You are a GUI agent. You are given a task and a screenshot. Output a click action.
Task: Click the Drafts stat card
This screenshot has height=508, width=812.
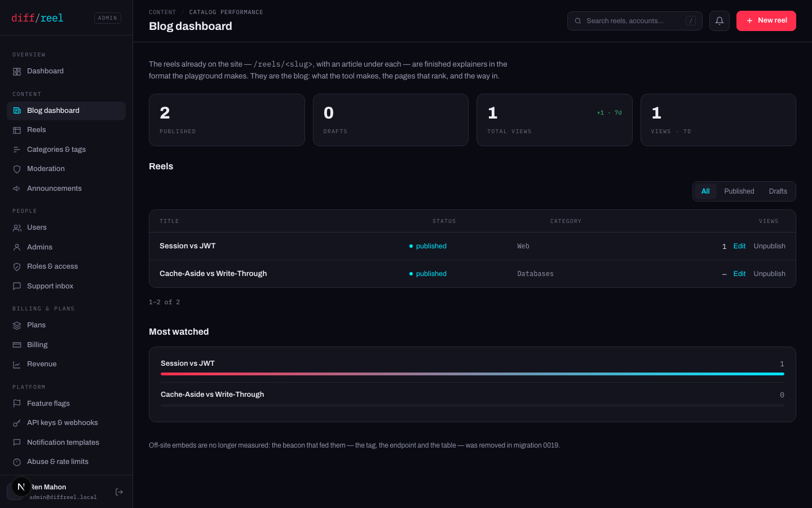(391, 120)
